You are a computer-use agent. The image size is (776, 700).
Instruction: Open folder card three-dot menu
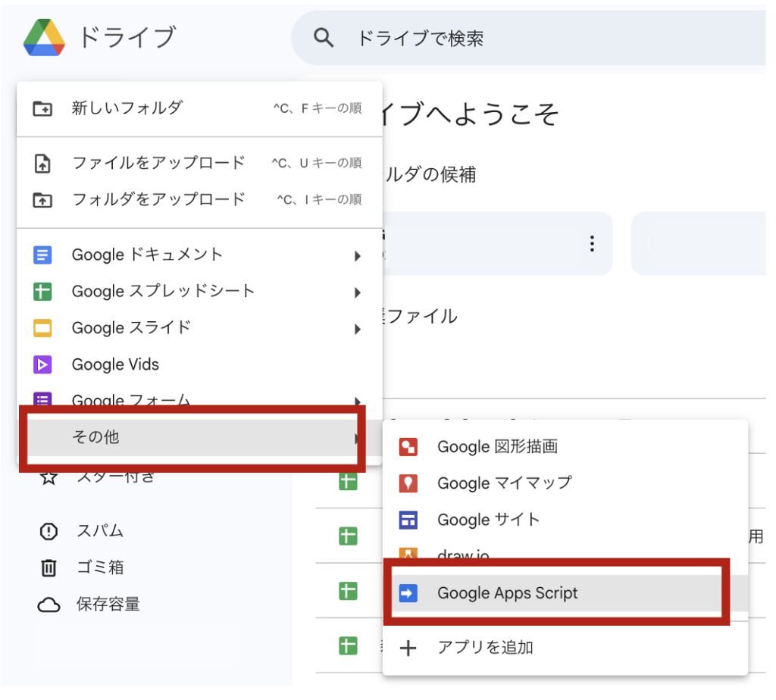coord(592,244)
